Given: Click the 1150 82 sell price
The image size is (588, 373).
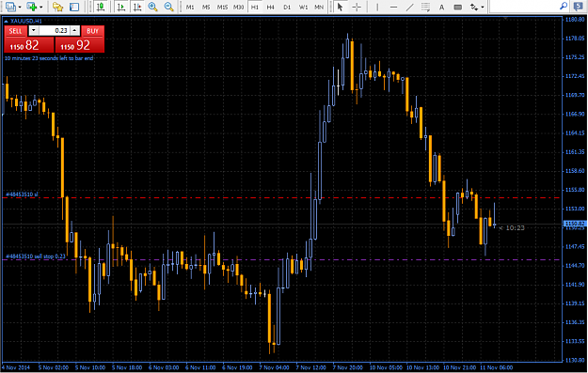Looking at the screenshot, I should [28, 45].
